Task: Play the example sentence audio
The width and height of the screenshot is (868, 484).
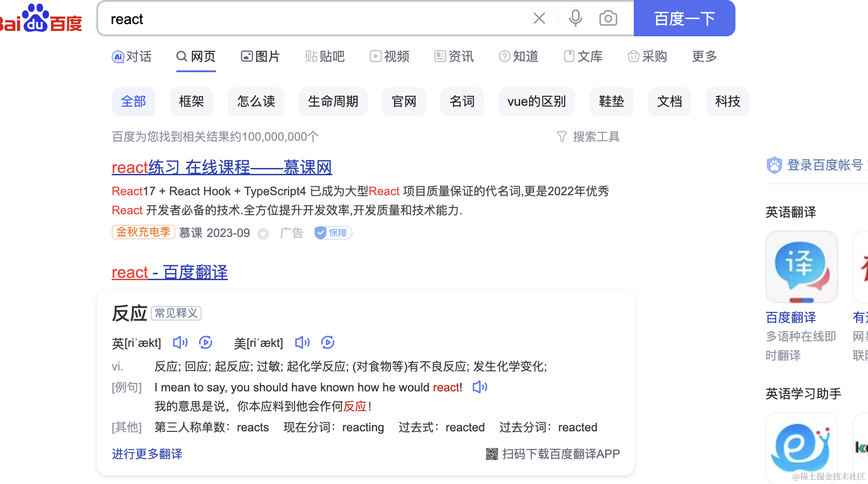Action: (479, 387)
